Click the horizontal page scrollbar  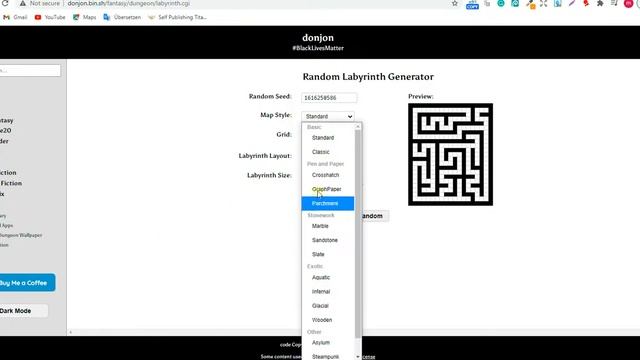coord(353,333)
